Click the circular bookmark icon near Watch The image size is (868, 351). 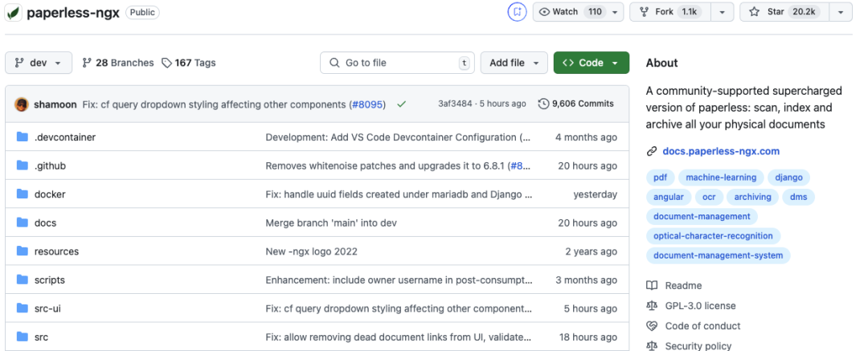517,11
